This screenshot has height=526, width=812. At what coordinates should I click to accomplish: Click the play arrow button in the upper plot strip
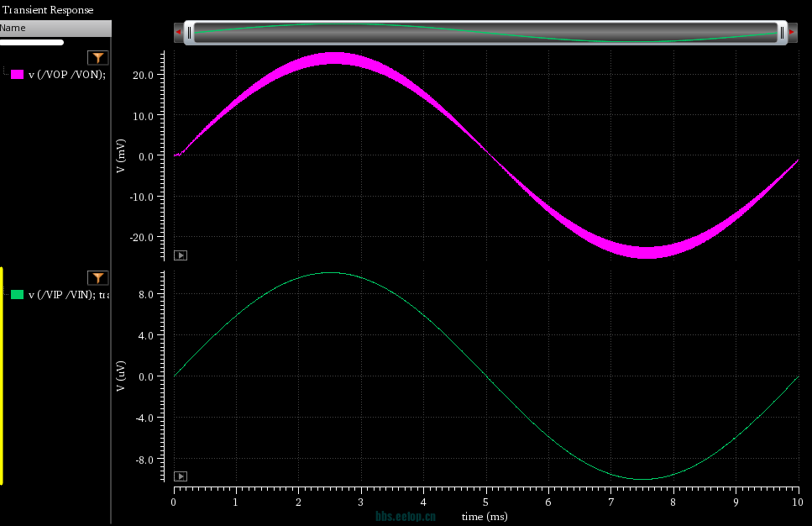click(181, 255)
